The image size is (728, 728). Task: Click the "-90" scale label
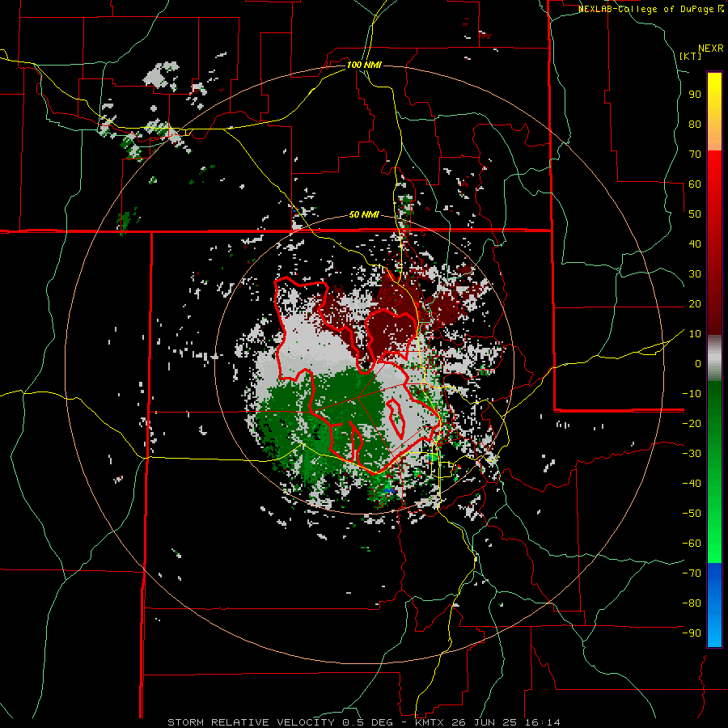(692, 633)
